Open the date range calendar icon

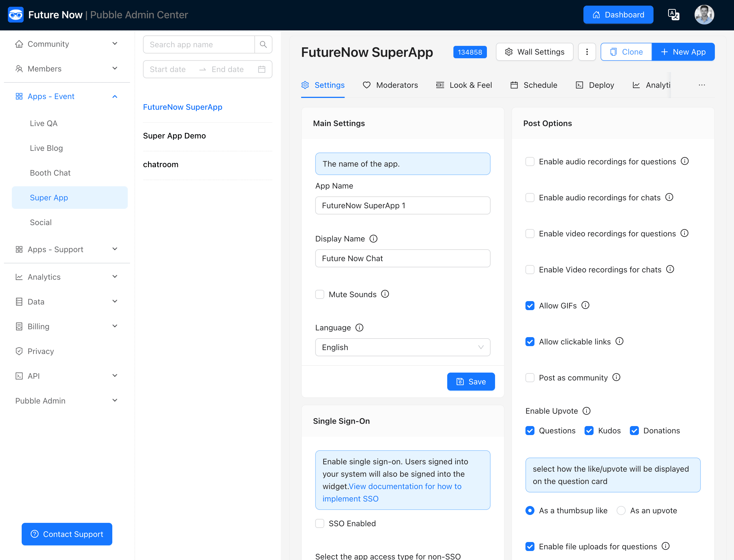click(262, 69)
